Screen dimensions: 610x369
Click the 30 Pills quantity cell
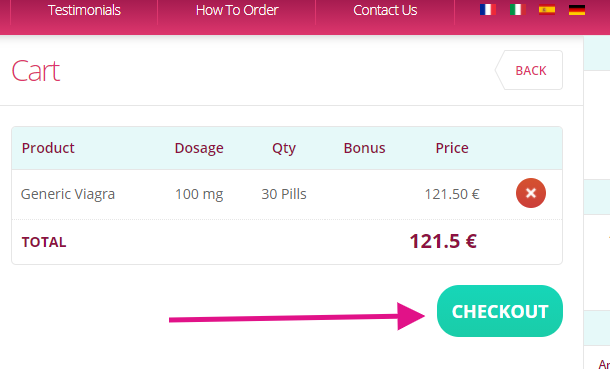pos(284,194)
